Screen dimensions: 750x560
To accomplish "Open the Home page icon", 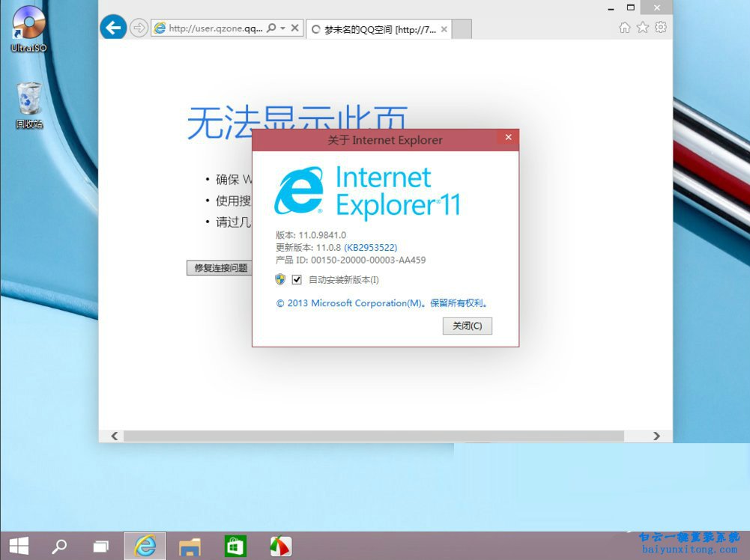I will tap(625, 26).
